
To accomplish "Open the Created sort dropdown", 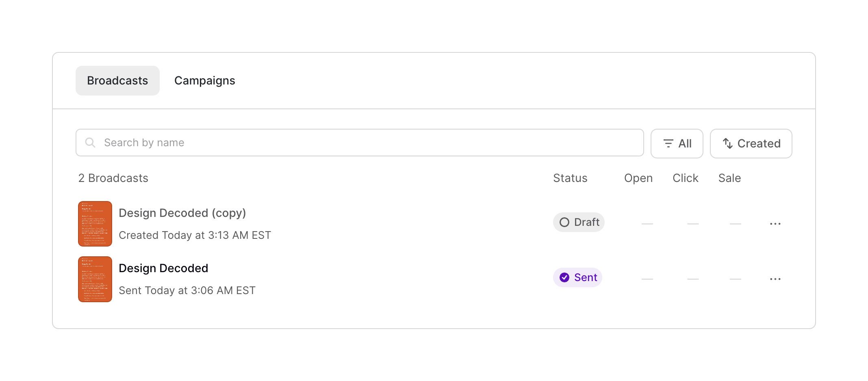I will [x=751, y=143].
